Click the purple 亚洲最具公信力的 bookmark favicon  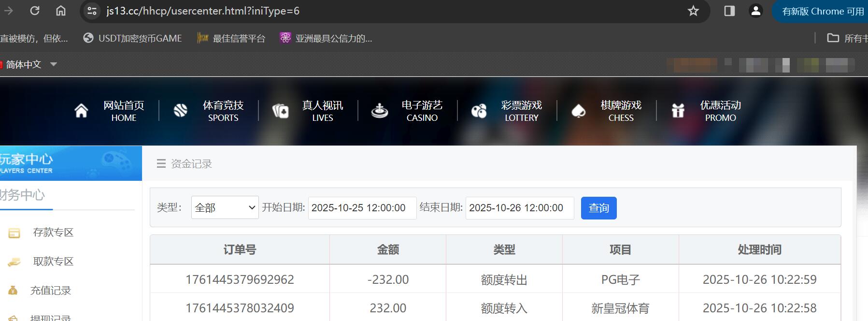(285, 38)
